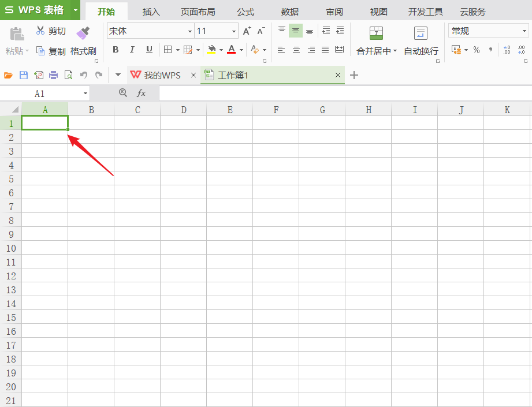Expand fill color dropdown arrow
Image resolution: width=532 pixels, height=407 pixels.
click(221, 50)
